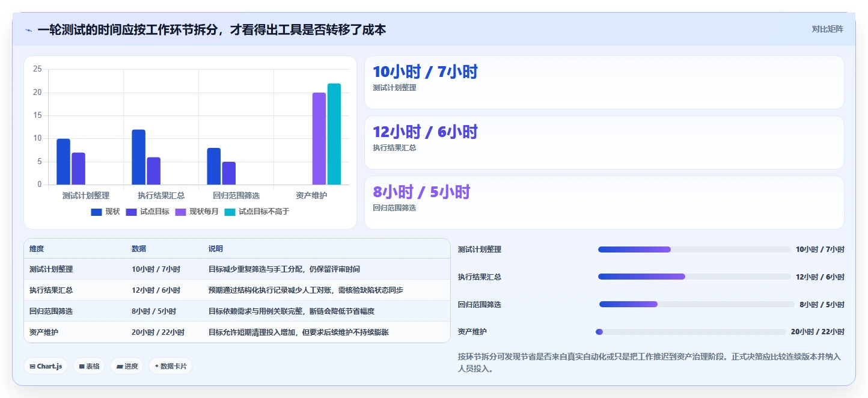Image resolution: width=868 pixels, height=398 pixels.
Task: Open the 12小时 / 6小时 data card
Action: click(604, 142)
